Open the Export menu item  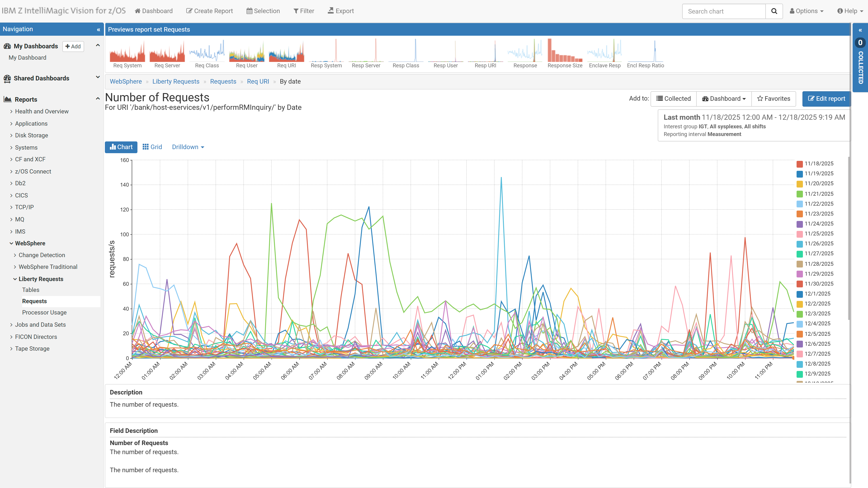click(x=341, y=11)
